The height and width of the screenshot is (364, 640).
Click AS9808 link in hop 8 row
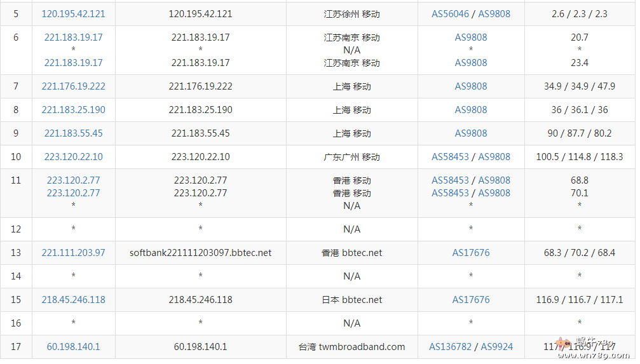(x=471, y=110)
